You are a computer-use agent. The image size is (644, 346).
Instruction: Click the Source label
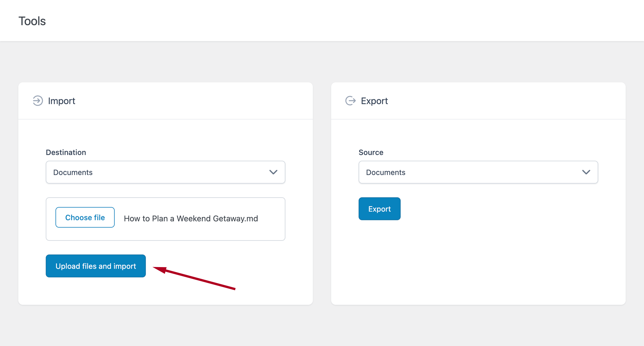(x=371, y=152)
